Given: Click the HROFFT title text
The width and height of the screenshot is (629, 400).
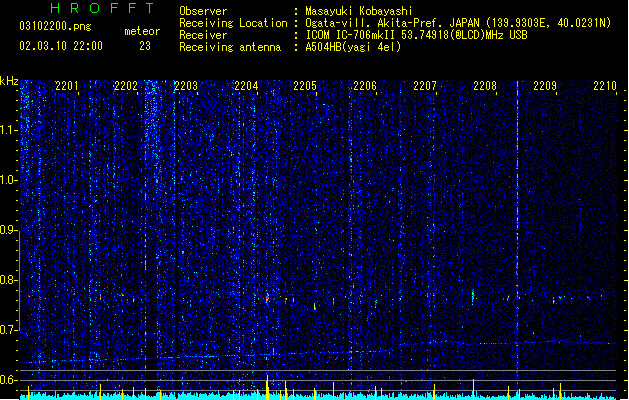Looking at the screenshot, I should point(102,8).
